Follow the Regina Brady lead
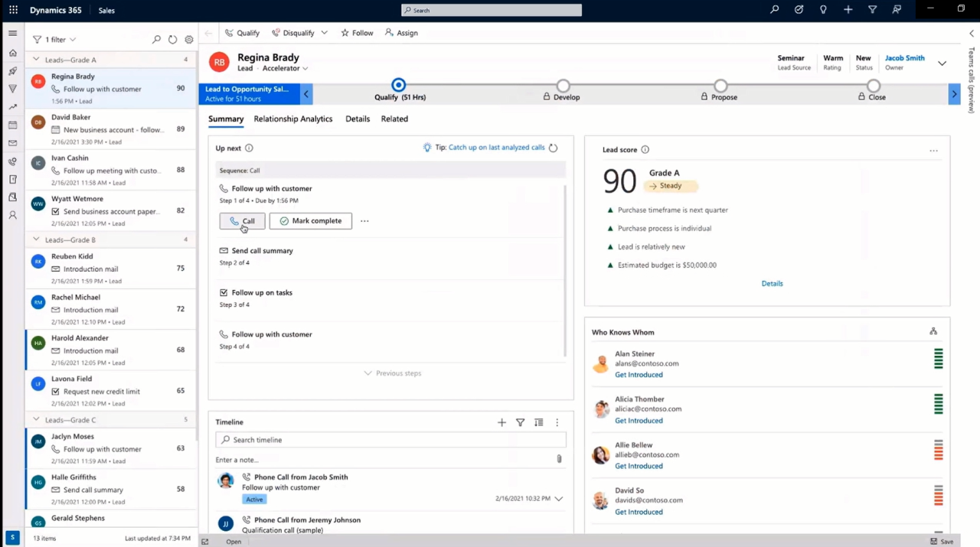Screen dimensions: 980x547 pyautogui.click(x=357, y=33)
